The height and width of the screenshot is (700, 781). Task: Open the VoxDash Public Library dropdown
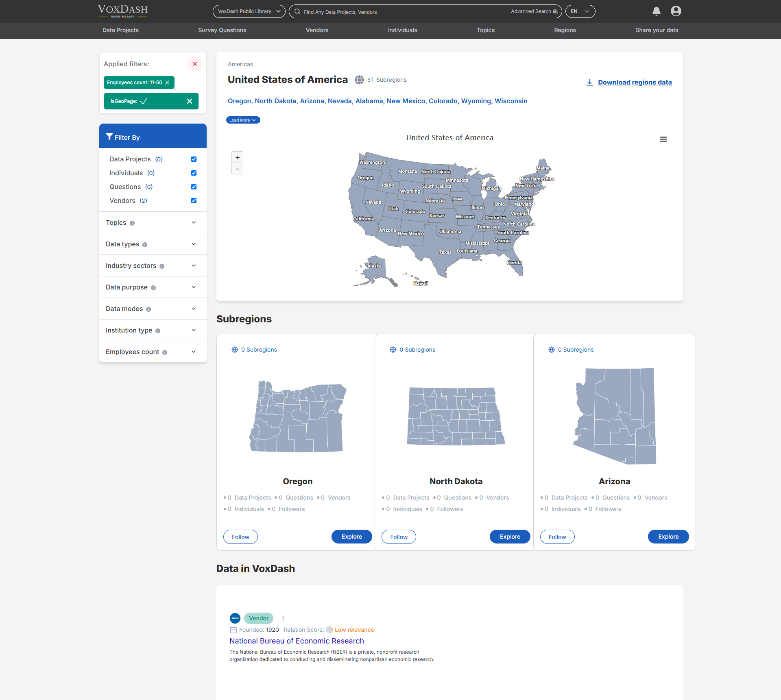[x=249, y=11]
